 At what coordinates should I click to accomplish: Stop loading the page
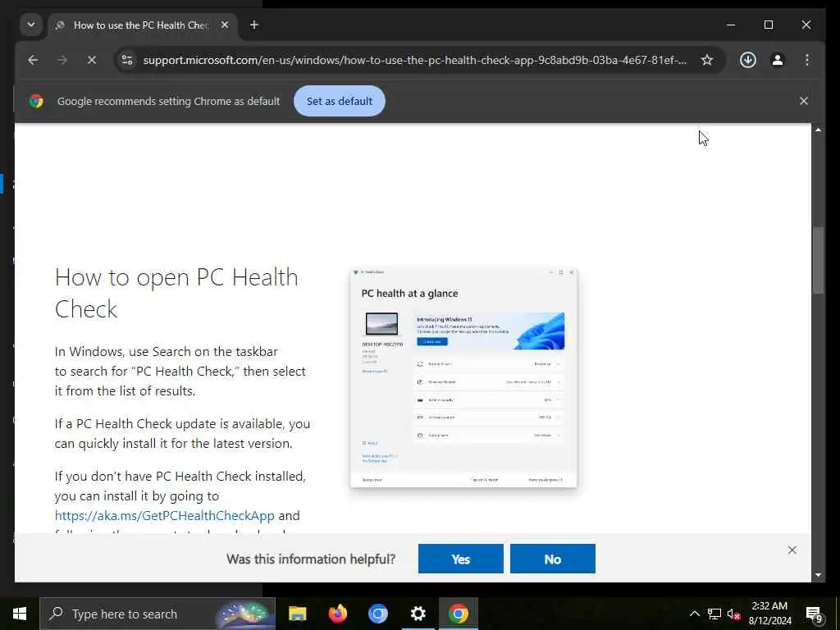click(x=92, y=60)
